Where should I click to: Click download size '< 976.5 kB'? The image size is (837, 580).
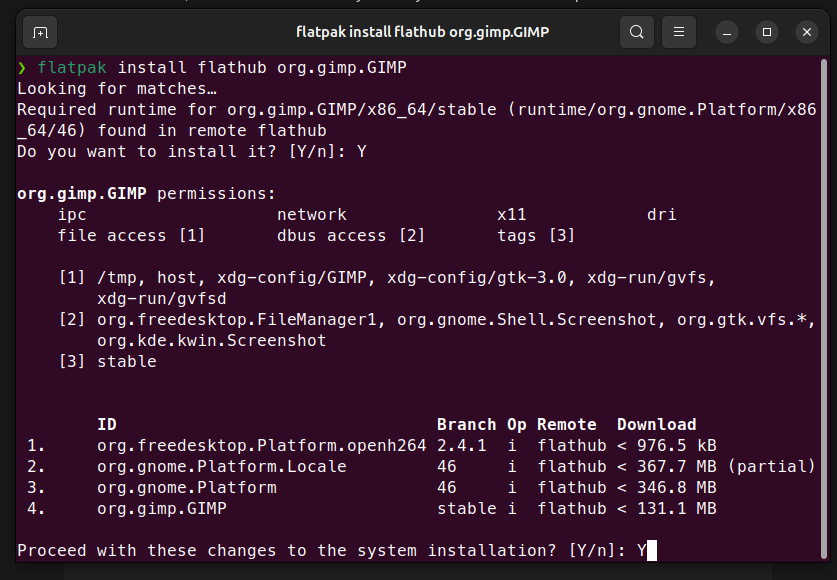[x=667, y=446]
